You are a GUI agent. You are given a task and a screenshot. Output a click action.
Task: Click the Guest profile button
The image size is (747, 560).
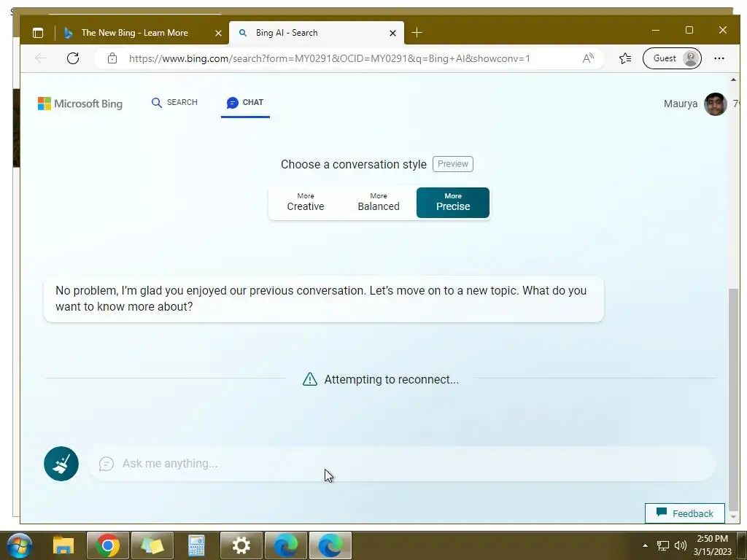pos(672,58)
